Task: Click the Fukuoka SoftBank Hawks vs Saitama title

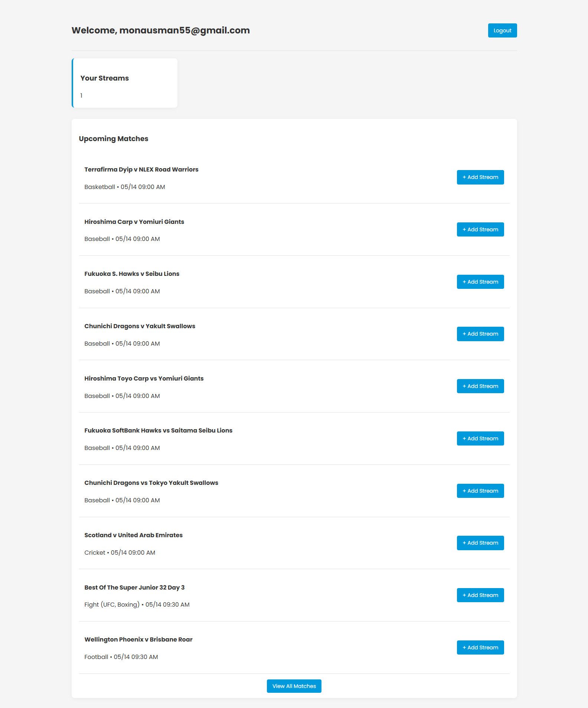Action: pyautogui.click(x=158, y=430)
